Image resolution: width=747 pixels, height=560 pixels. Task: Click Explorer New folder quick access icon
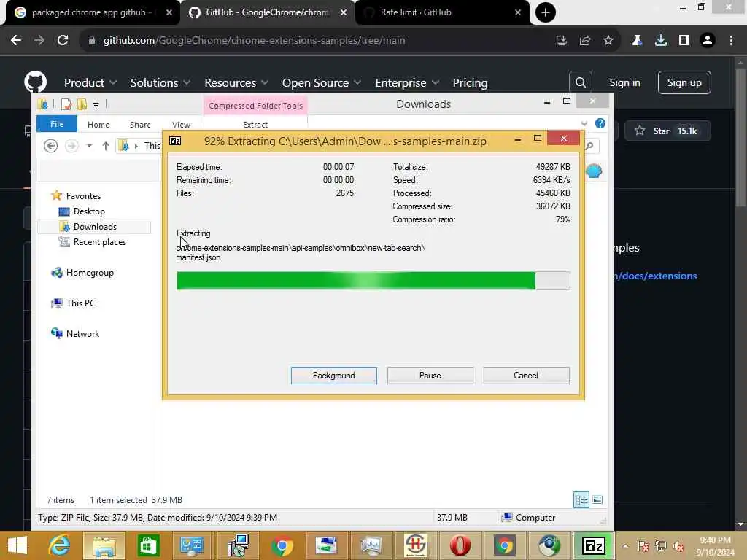(x=82, y=104)
